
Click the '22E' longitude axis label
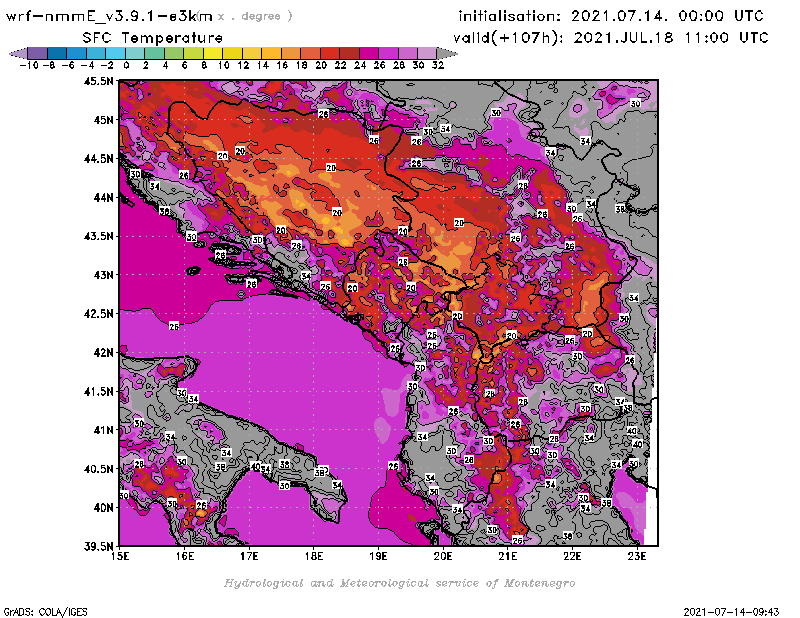[572, 556]
